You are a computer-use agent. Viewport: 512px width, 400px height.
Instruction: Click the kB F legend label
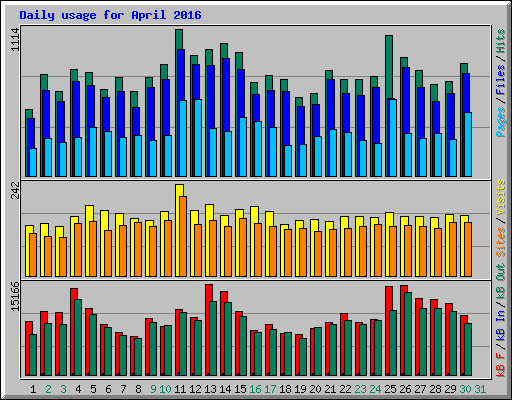[x=500, y=364]
